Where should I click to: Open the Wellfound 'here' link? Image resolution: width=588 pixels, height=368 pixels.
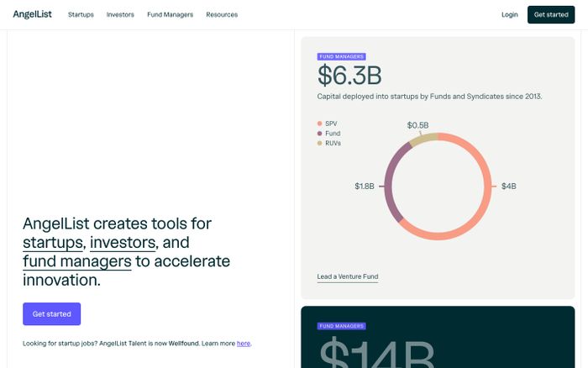(x=244, y=344)
